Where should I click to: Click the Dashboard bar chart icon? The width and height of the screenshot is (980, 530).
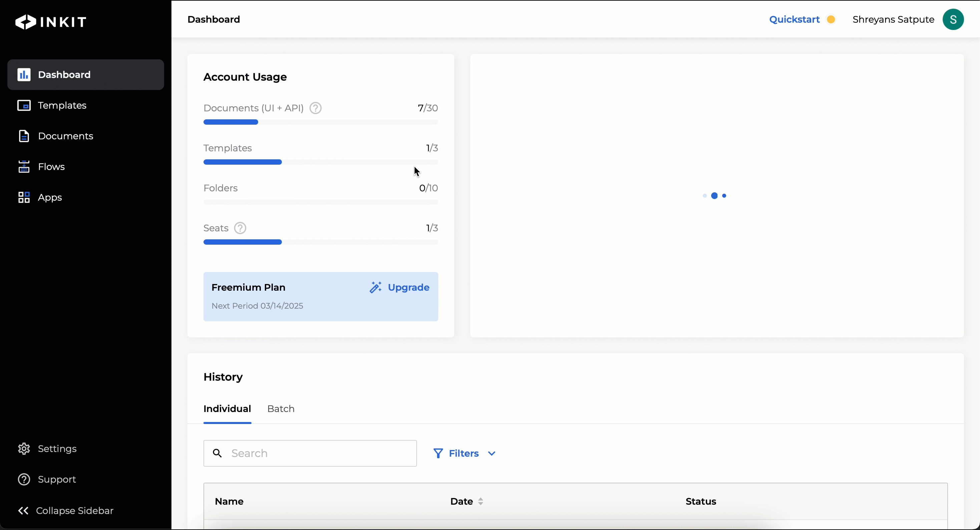[24, 75]
